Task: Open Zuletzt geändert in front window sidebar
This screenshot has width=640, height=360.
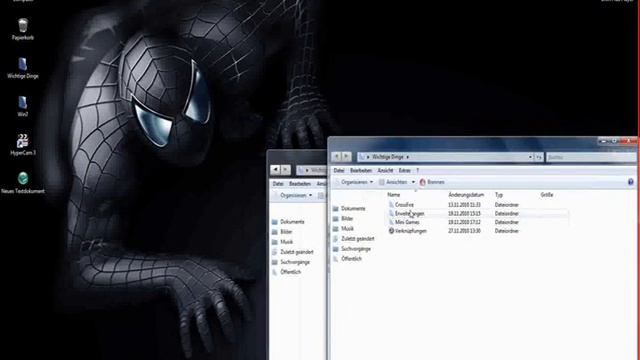Action: [353, 239]
